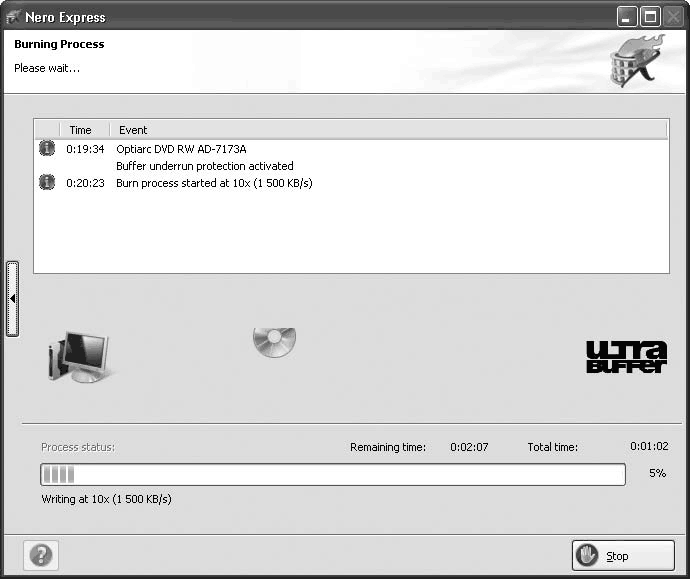
Task: Expand the left side panel arrow
Action: (12, 298)
